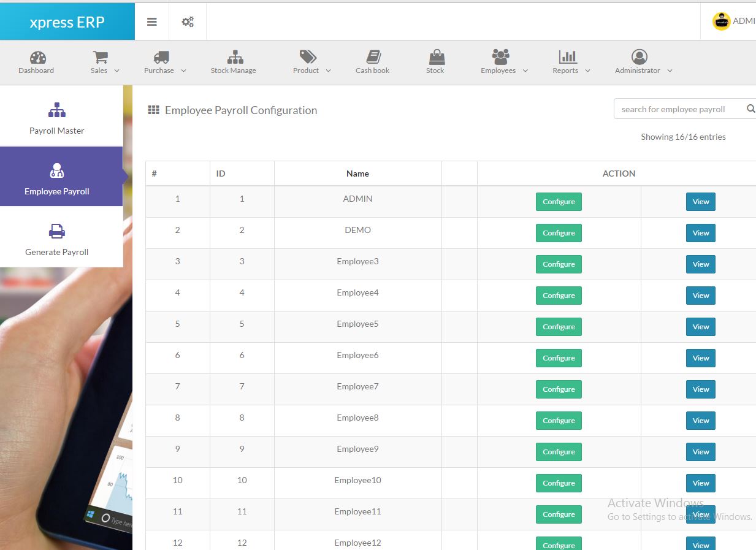View payroll of Employee3

click(x=701, y=264)
